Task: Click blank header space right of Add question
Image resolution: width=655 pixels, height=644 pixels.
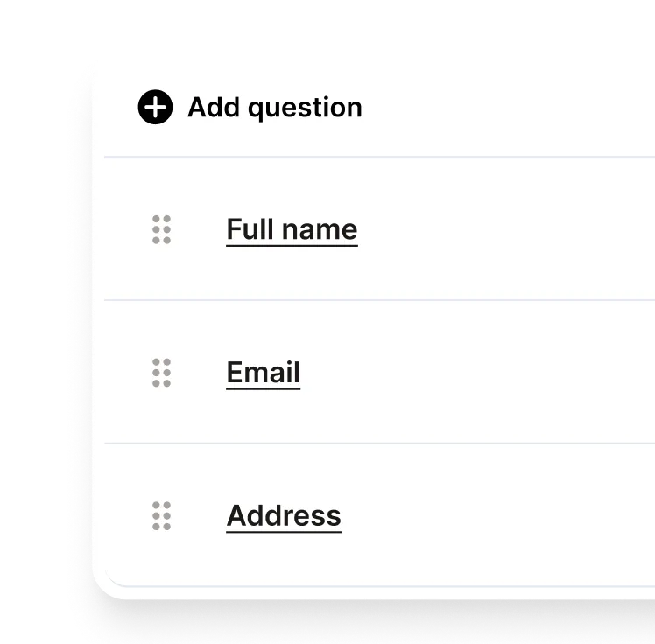Action: 508,108
